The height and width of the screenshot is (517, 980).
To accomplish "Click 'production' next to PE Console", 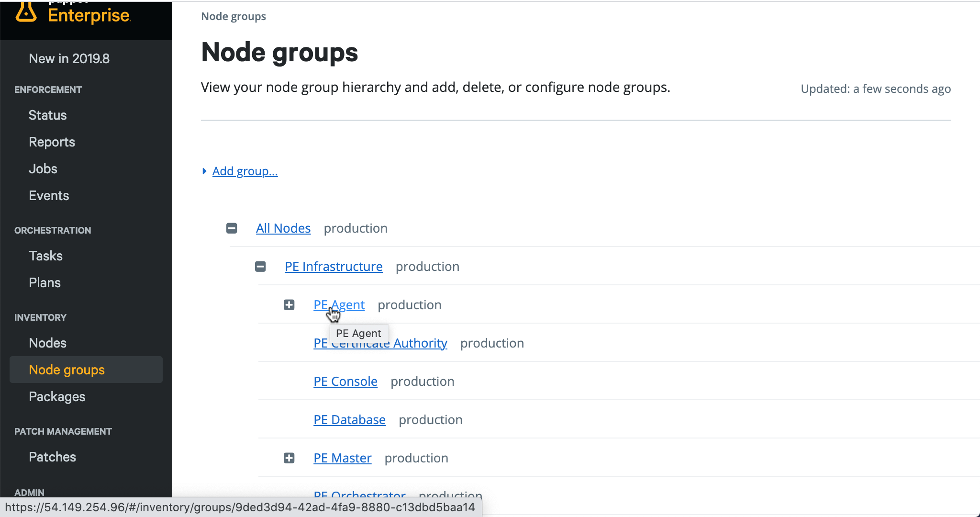I will click(423, 382).
